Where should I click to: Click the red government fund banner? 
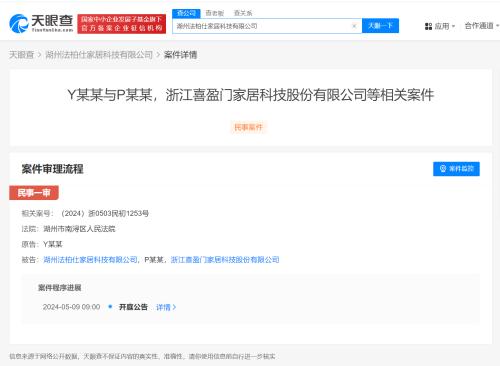pos(121,24)
